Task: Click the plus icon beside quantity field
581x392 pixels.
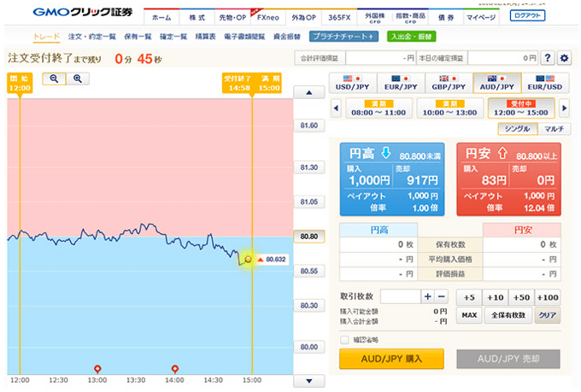Action: click(x=427, y=296)
